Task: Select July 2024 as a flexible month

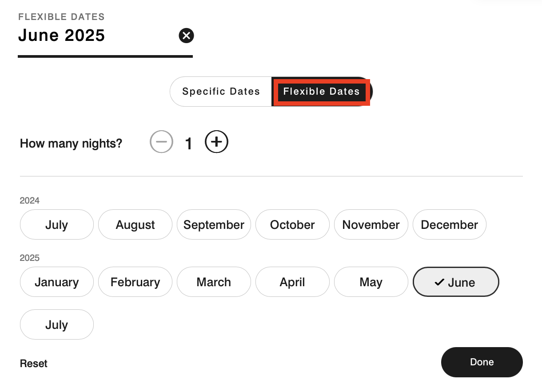Action: coord(56,224)
